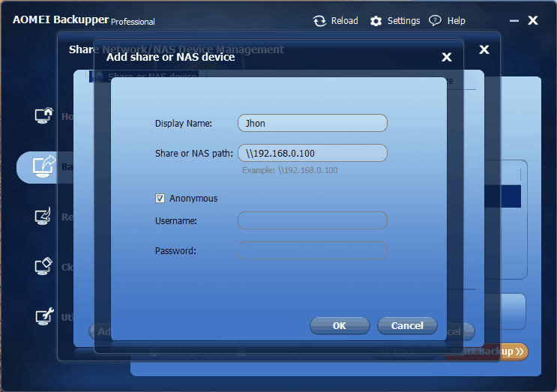Select the Restore sidebar icon
Image resolution: width=557 pixels, height=392 pixels.
pyautogui.click(x=43, y=216)
